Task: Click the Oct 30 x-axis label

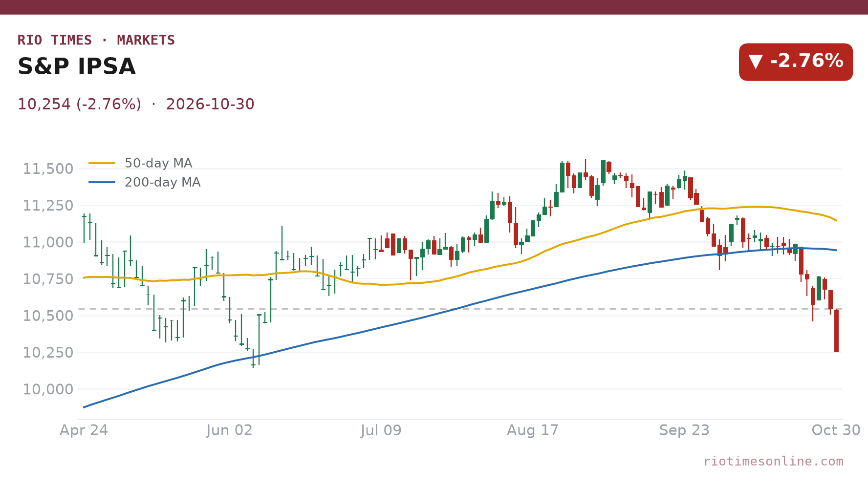Action: (836, 430)
